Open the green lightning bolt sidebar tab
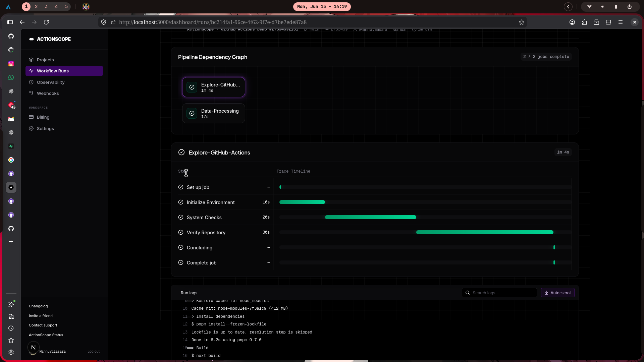The width and height of the screenshot is (644, 362). (x=11, y=146)
